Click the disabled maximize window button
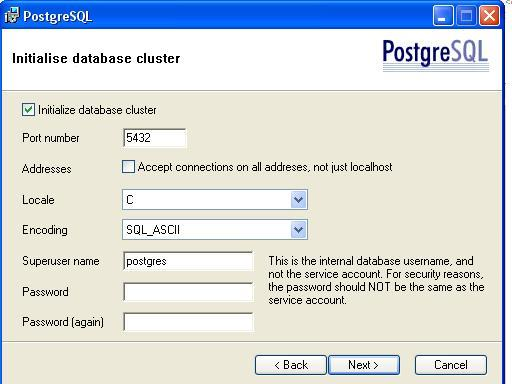The height and width of the screenshot is (384, 512). point(466,16)
